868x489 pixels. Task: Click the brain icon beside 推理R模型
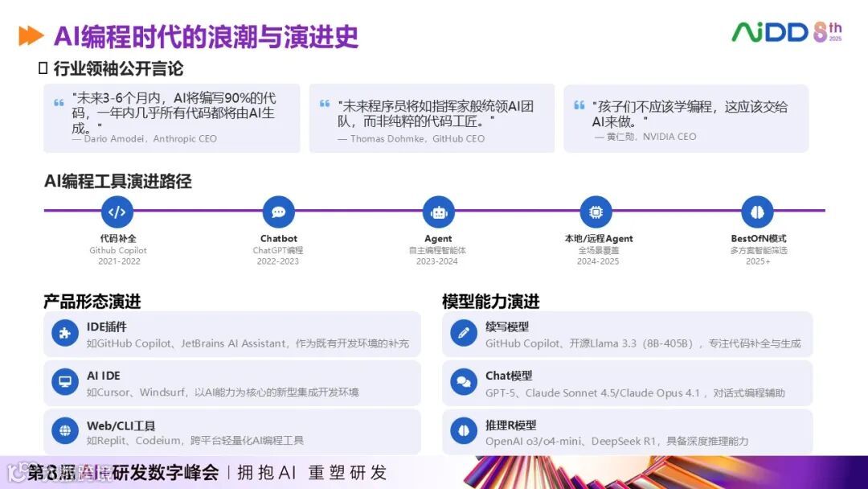point(464,431)
